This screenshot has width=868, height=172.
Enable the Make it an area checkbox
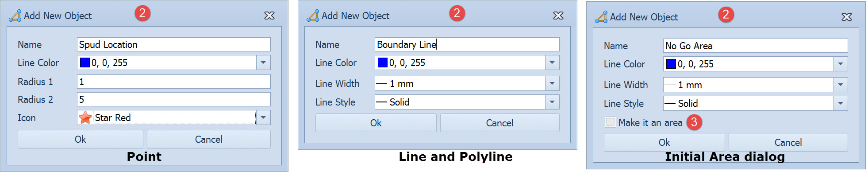point(611,122)
